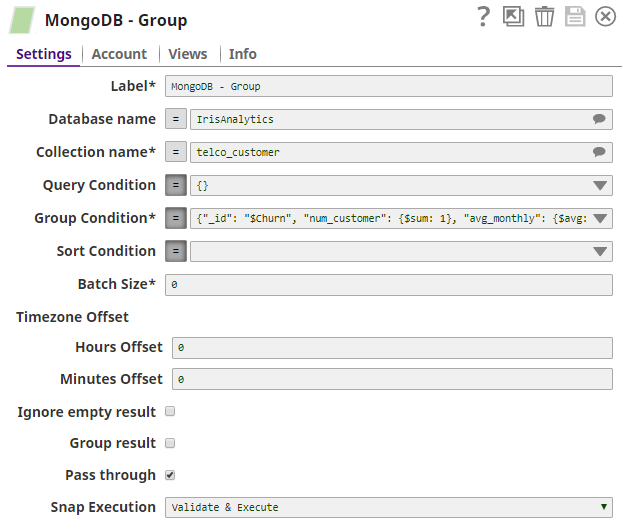
Task: Enable Group result checkbox
Action: [x=170, y=443]
